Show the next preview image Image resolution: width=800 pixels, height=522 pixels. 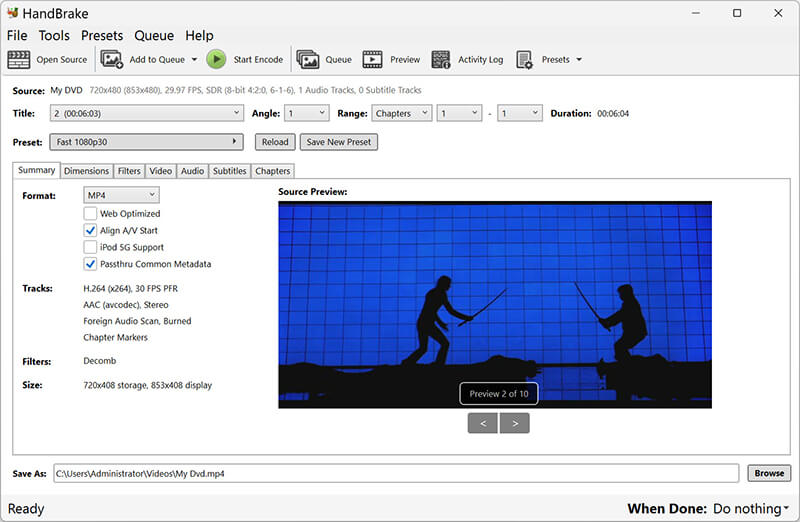[x=515, y=423]
